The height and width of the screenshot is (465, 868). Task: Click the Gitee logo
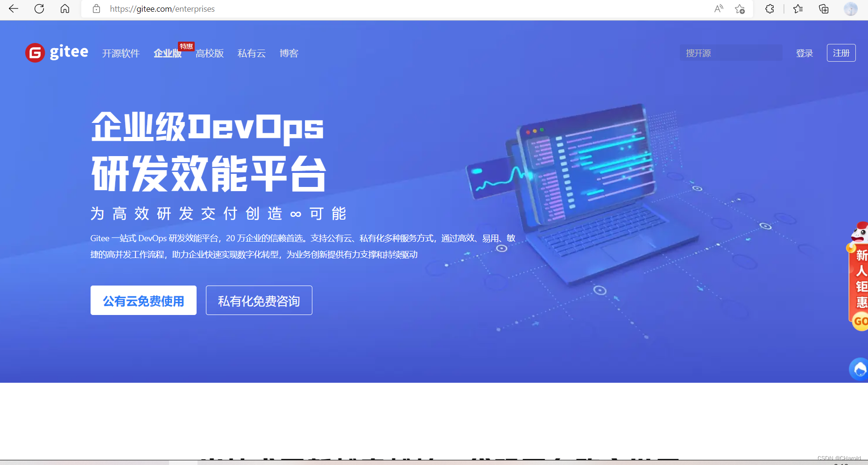tap(56, 52)
